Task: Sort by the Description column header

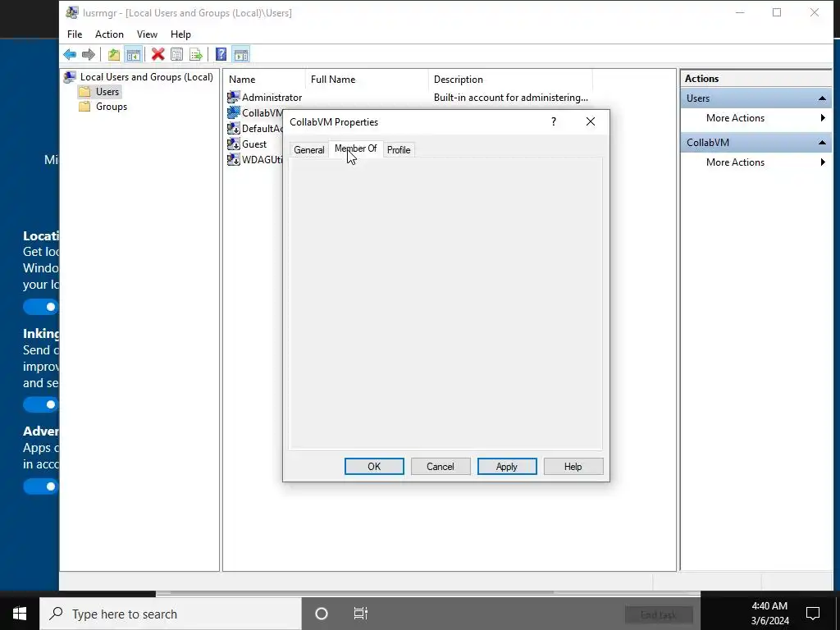Action: click(510, 80)
